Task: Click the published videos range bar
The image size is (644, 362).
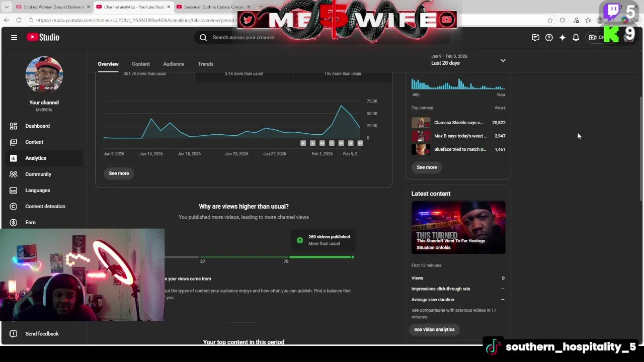Action: [259, 257]
